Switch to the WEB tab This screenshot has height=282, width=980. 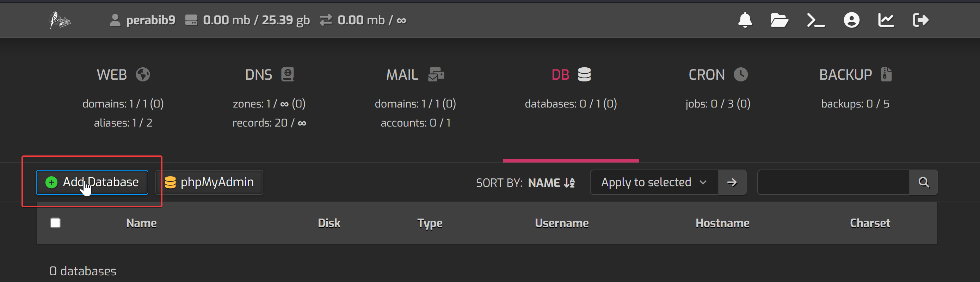(x=123, y=75)
